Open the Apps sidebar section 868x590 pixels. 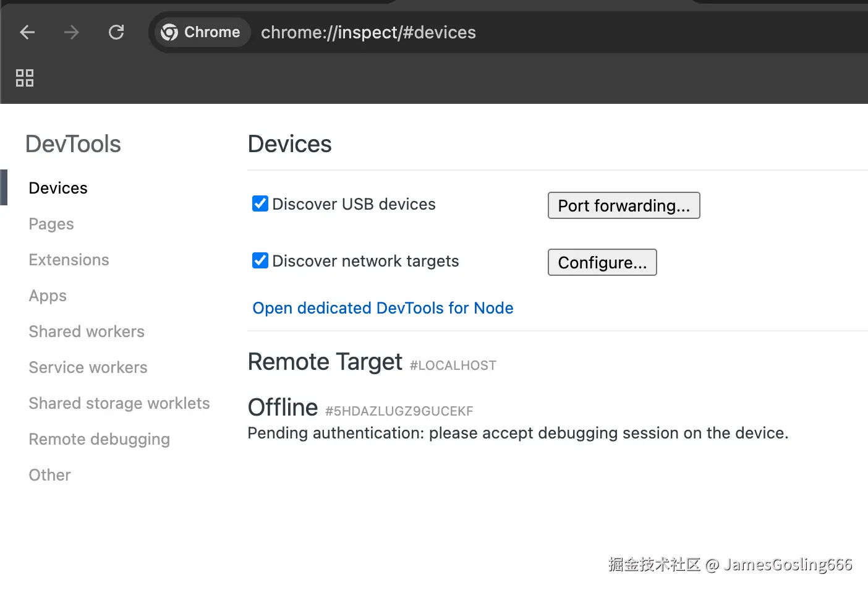pos(48,296)
